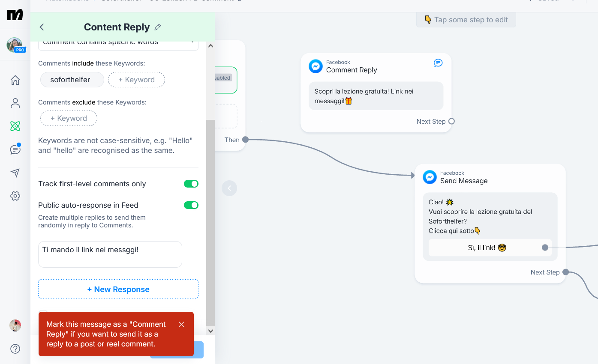Click panel scrollbar down arrow
598x364 pixels.
[210, 331]
